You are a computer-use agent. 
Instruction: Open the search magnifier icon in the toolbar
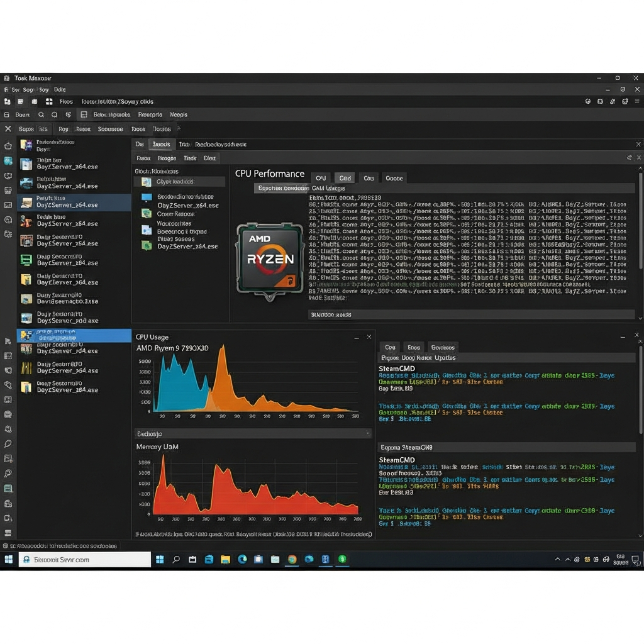[41, 114]
